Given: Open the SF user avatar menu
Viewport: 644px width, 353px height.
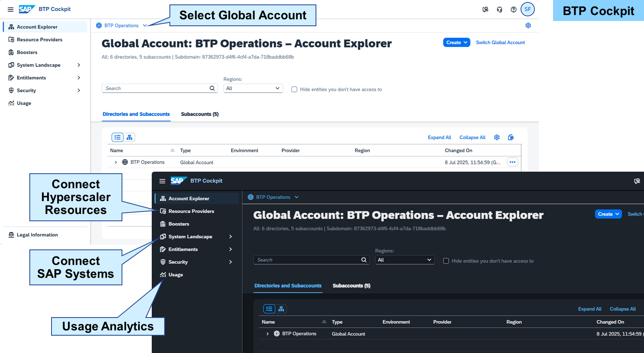Looking at the screenshot, I should point(528,9).
